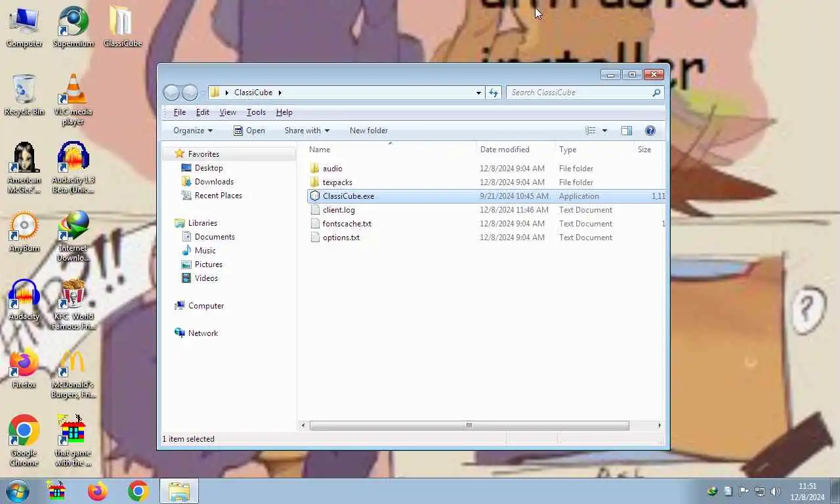Click the volume icon in system tray

coord(775,491)
